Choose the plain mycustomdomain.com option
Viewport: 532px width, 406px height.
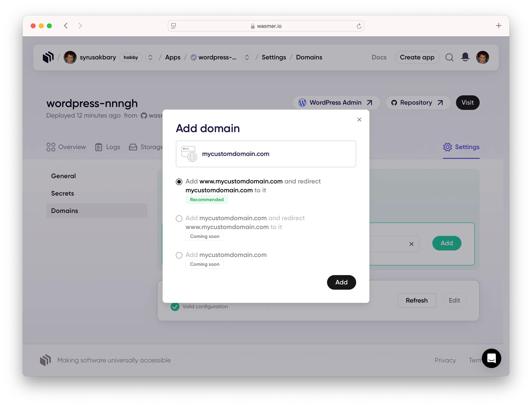point(179,255)
